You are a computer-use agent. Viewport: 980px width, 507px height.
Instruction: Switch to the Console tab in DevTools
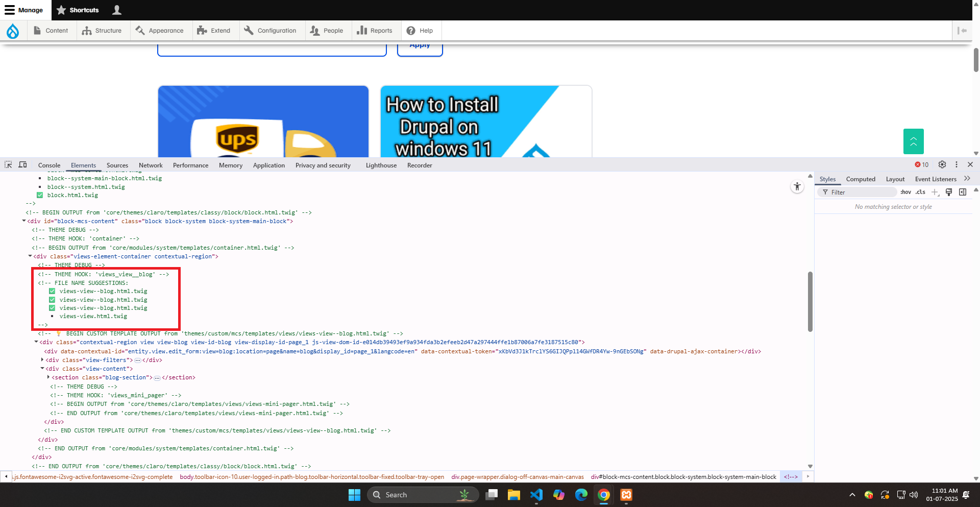pos(49,165)
